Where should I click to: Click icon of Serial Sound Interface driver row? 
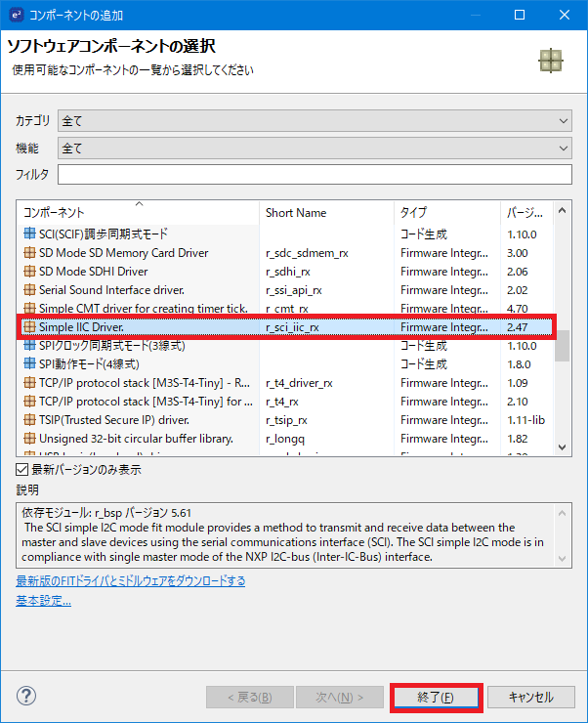29,289
